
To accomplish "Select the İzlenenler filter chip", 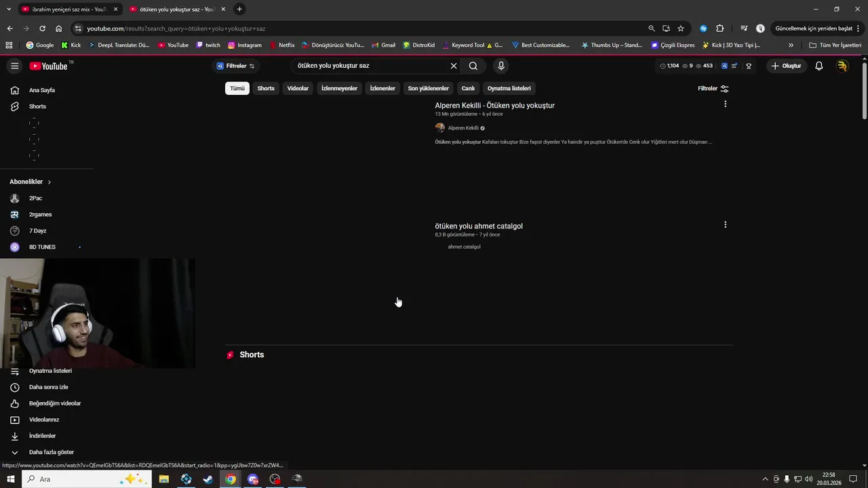I will coord(382,88).
